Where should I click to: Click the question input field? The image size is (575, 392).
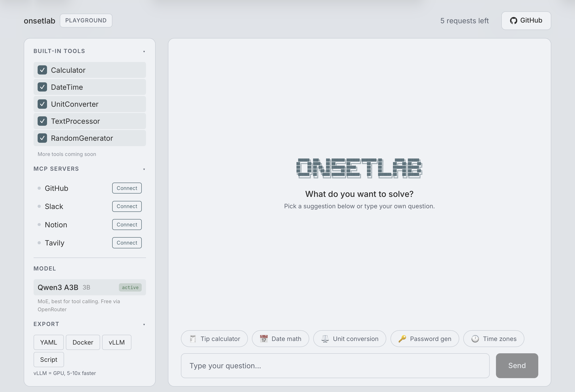tap(334, 366)
